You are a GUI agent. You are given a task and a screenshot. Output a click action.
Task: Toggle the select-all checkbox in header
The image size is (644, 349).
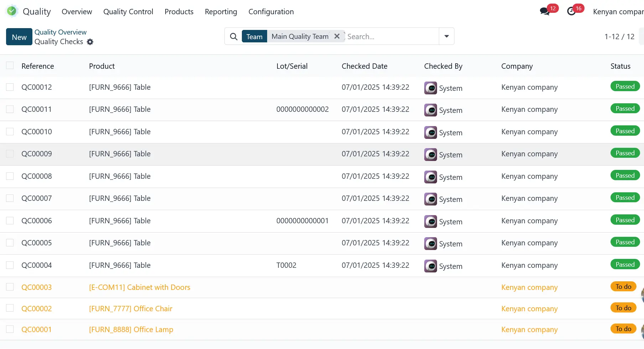[x=10, y=66]
